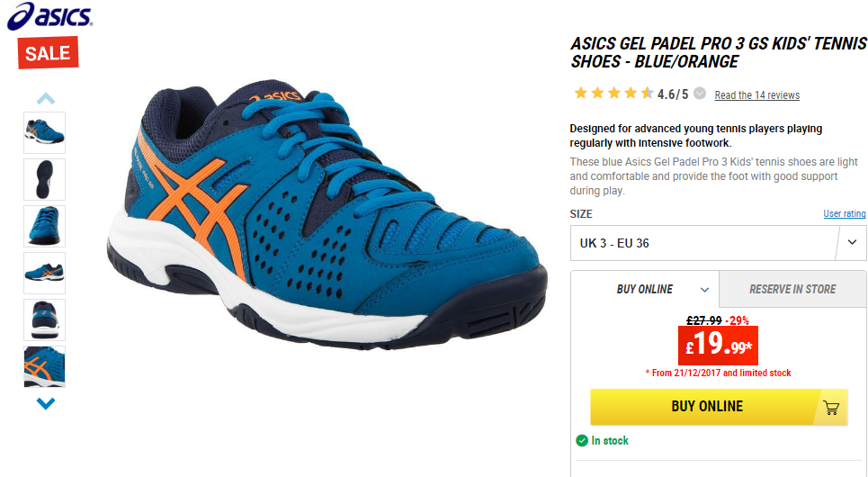Screen dimensions: 868x477
Task: Open the Read the 14 reviews link
Action: [x=756, y=95]
